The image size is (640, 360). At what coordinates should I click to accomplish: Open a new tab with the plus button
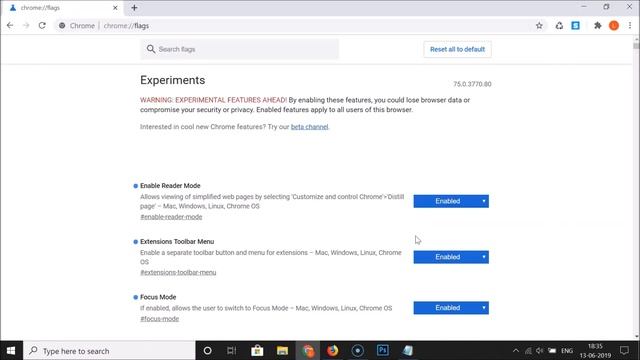pos(134,8)
